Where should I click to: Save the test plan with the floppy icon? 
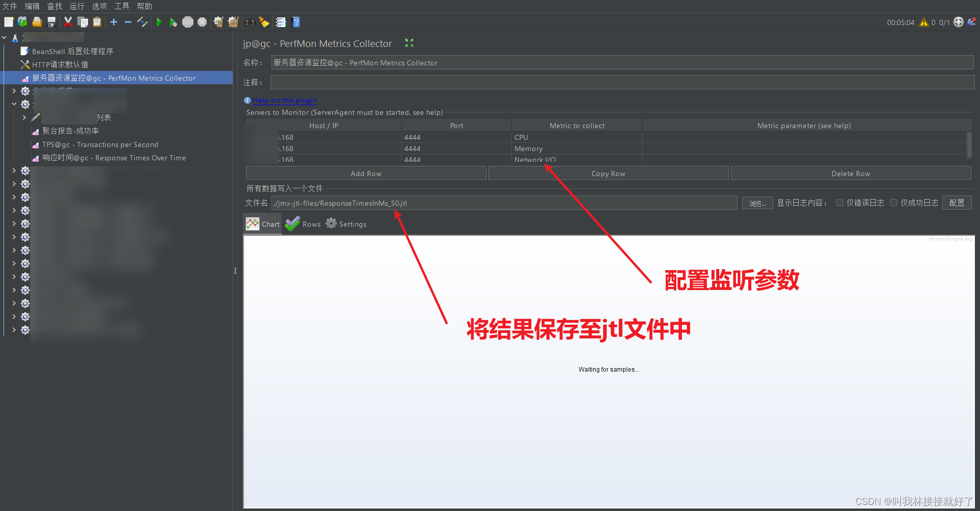tap(51, 22)
